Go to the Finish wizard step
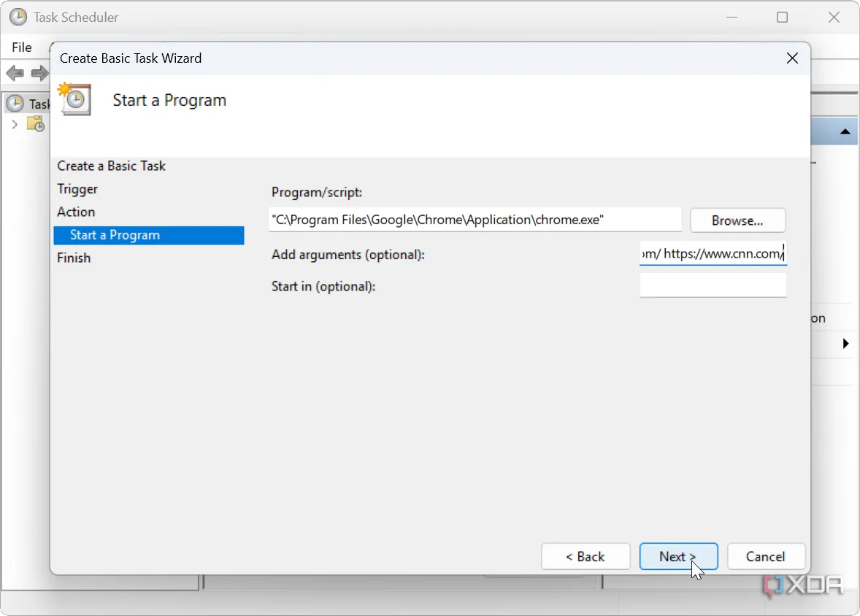 point(74,258)
